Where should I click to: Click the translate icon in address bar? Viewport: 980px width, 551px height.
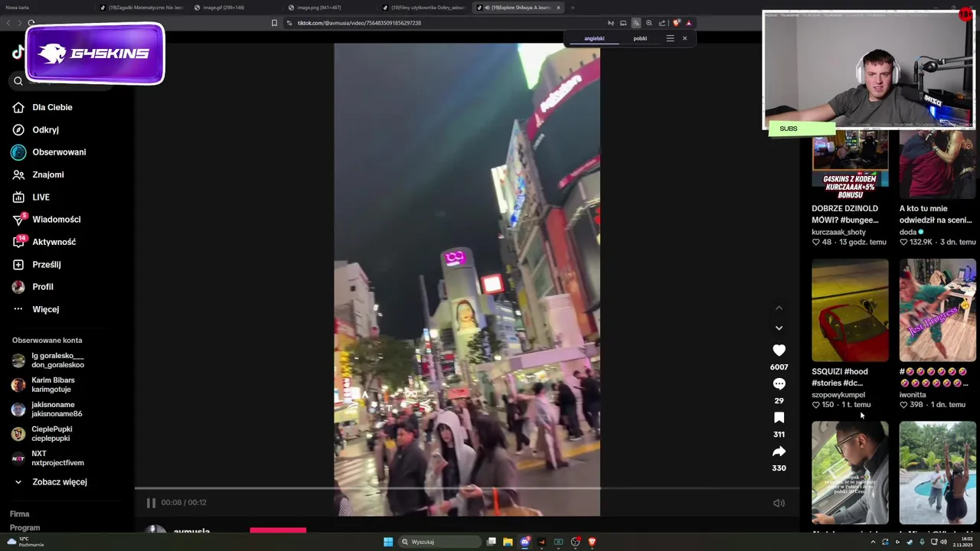click(x=636, y=23)
